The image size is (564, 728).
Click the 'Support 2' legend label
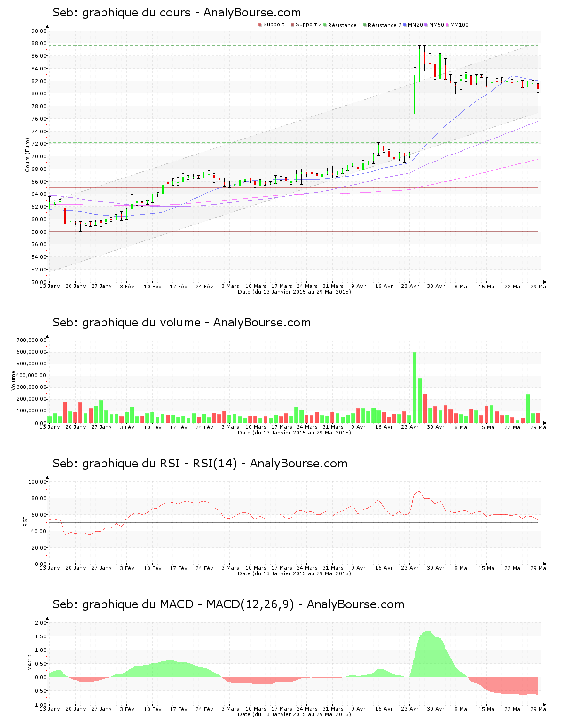(309, 25)
